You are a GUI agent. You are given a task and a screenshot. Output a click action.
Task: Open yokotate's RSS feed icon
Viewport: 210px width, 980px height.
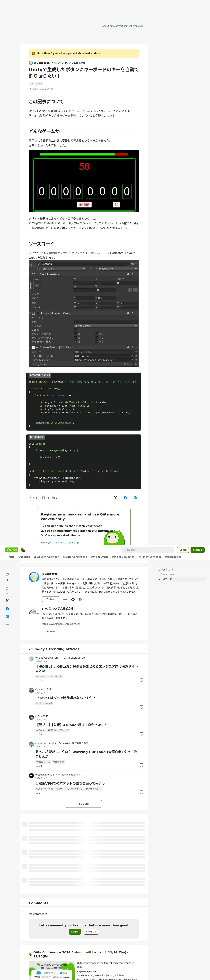(80, 600)
